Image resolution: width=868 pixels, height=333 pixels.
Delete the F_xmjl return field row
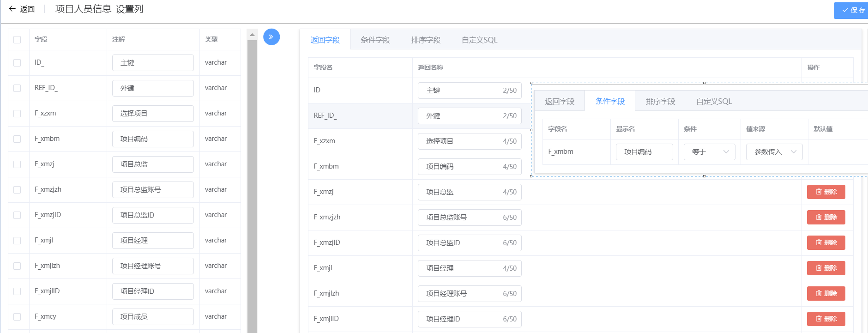[826, 268]
